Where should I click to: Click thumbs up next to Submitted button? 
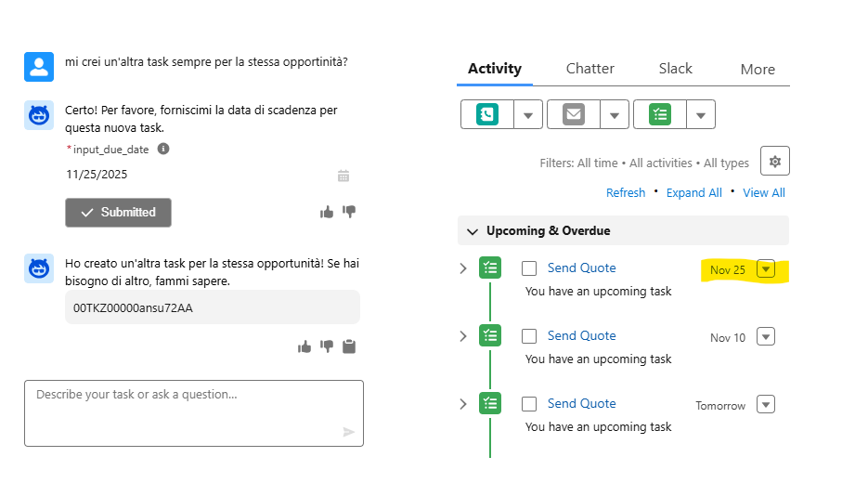[x=327, y=212]
